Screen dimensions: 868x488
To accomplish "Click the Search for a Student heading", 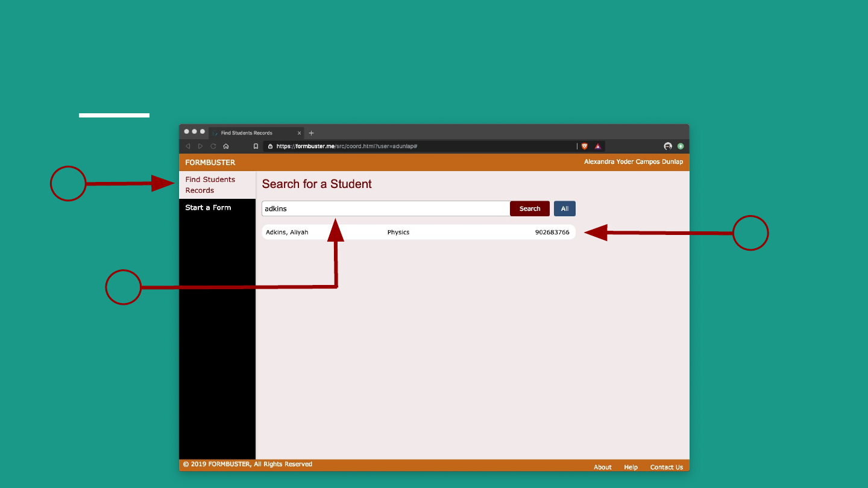I will (x=317, y=184).
